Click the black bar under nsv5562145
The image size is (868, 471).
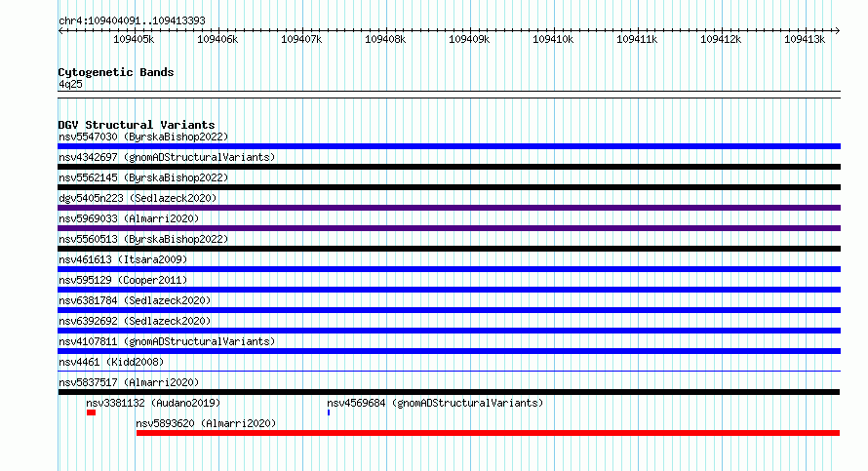449,187
